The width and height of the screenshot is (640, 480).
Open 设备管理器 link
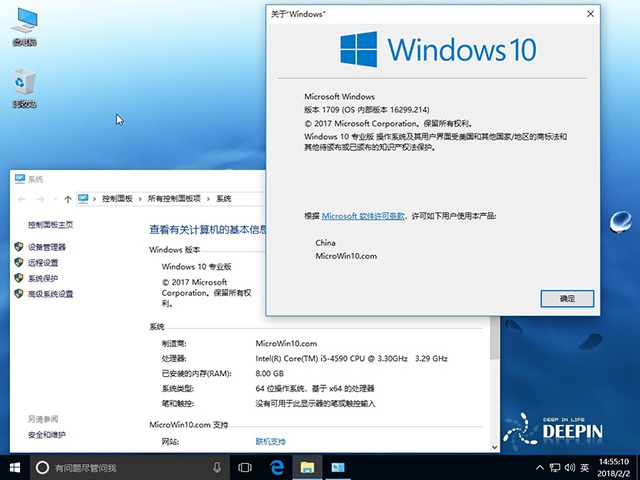click(x=47, y=247)
